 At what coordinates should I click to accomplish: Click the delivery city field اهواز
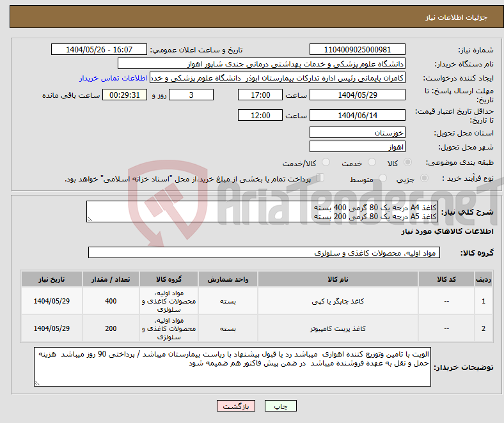357,146
